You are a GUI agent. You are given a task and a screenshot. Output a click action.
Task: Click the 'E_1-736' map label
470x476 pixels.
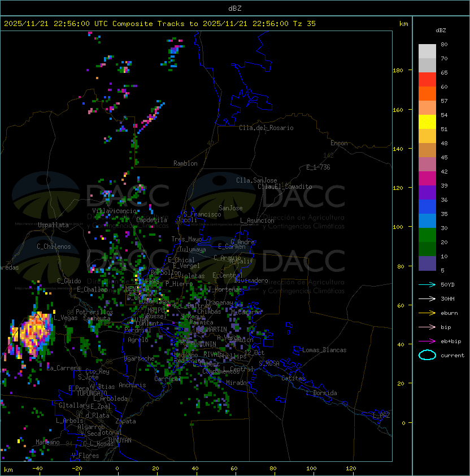coord(318,167)
